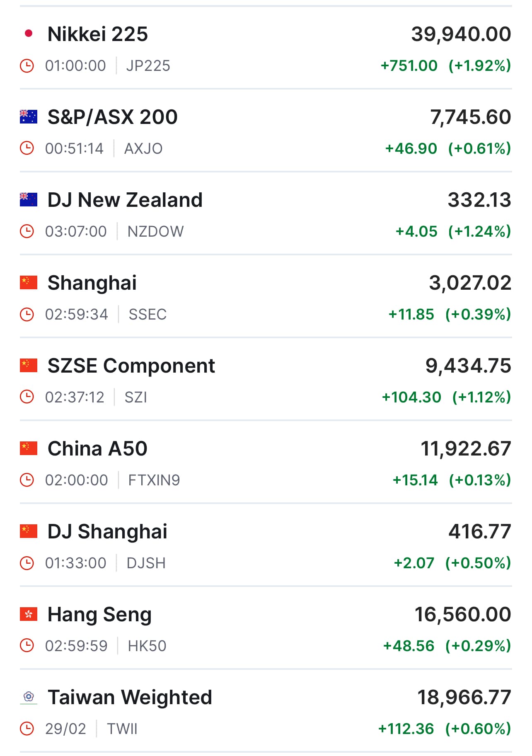Tap the China flag beside SZSE Component
This screenshot has width=532, height=756.
click(x=29, y=366)
